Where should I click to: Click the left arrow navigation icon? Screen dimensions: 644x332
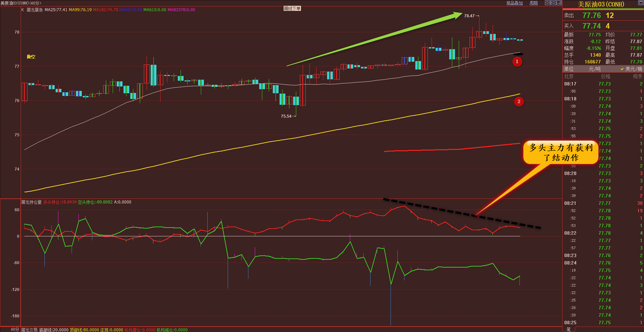point(548,3)
